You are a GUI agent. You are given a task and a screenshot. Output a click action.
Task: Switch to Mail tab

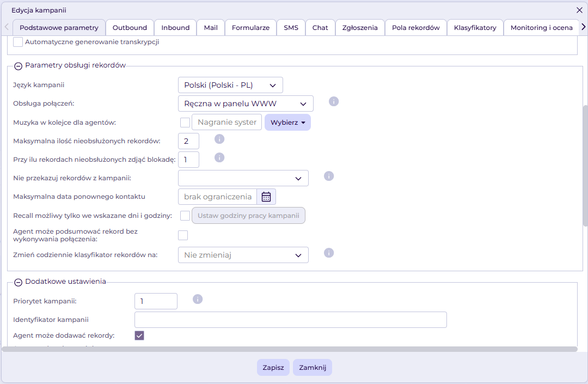coord(211,28)
